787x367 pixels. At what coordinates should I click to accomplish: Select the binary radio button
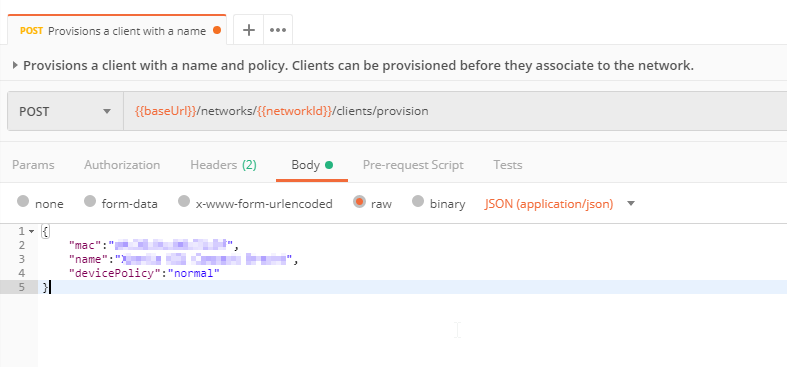click(x=418, y=201)
